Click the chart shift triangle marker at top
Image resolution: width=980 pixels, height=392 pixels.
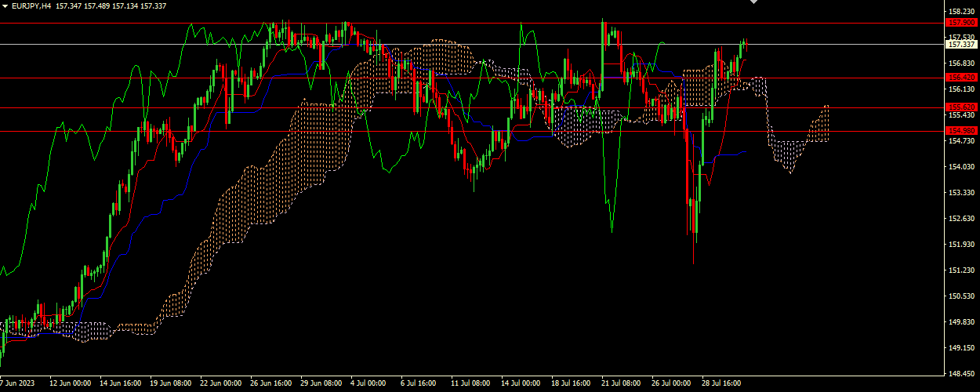(754, 2)
